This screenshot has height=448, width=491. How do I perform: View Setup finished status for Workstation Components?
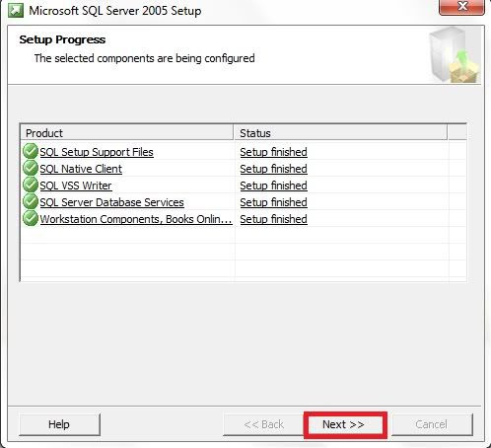pyautogui.click(x=273, y=219)
